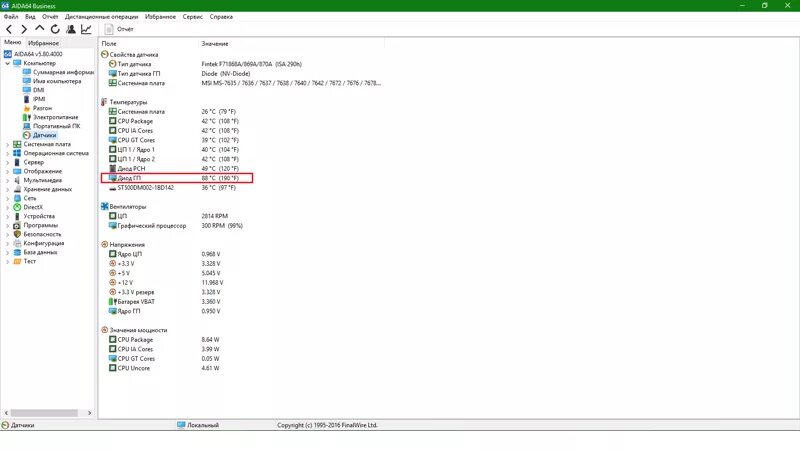Open remote user icon in toolbar
Image resolution: width=800 pixels, height=450 pixels.
coord(71,29)
